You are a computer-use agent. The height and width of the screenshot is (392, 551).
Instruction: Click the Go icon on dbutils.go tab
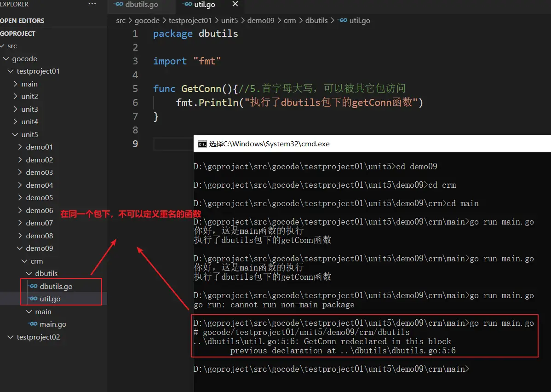tap(119, 4)
